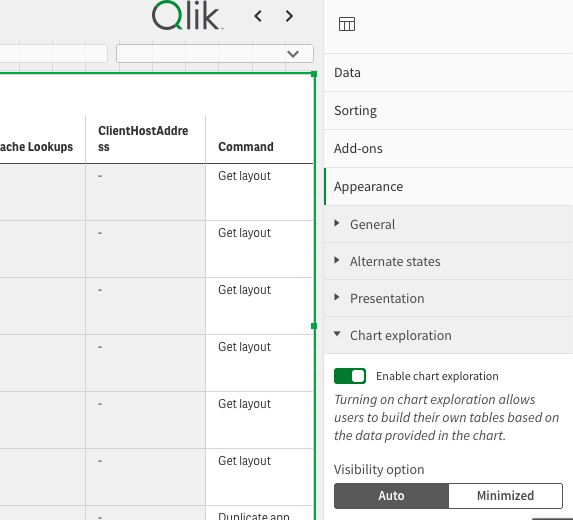Image resolution: width=573 pixels, height=520 pixels.
Task: Select Minimized visibility option
Action: pyautogui.click(x=505, y=496)
